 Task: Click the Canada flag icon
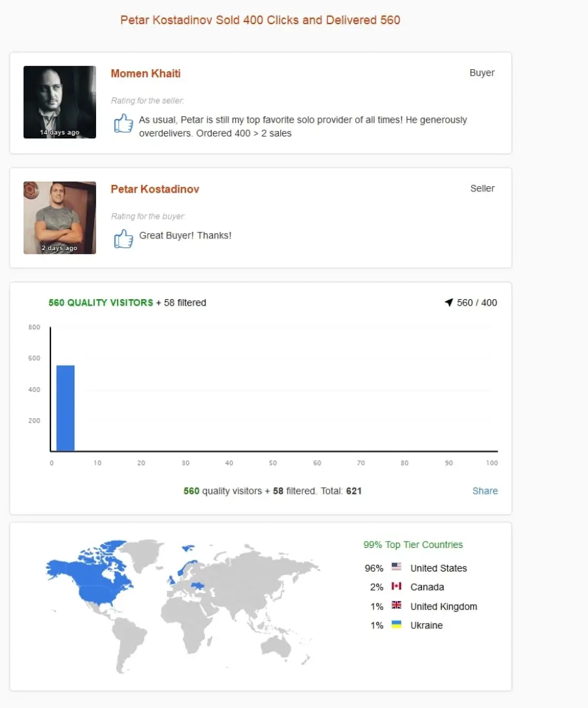coord(397,586)
